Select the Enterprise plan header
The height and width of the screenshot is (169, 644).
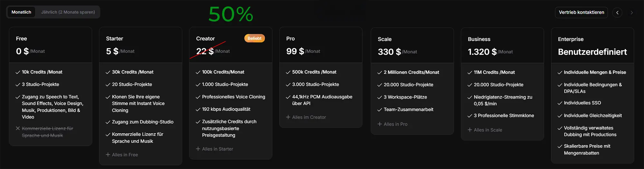pos(571,39)
